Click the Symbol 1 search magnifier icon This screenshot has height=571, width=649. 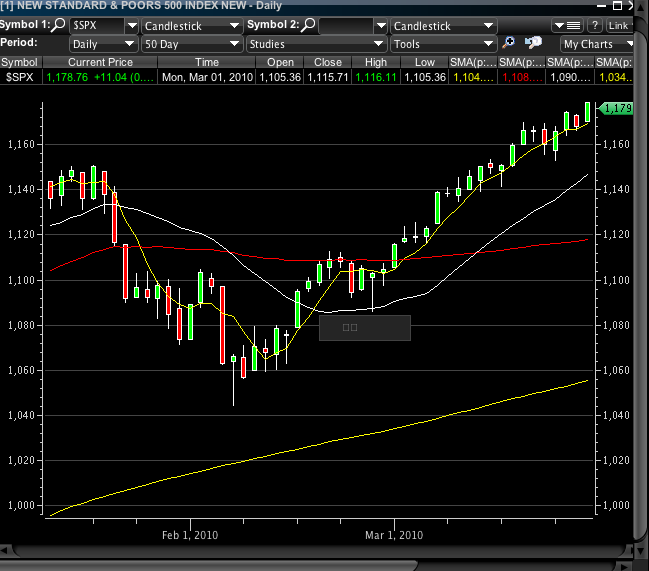(59, 25)
